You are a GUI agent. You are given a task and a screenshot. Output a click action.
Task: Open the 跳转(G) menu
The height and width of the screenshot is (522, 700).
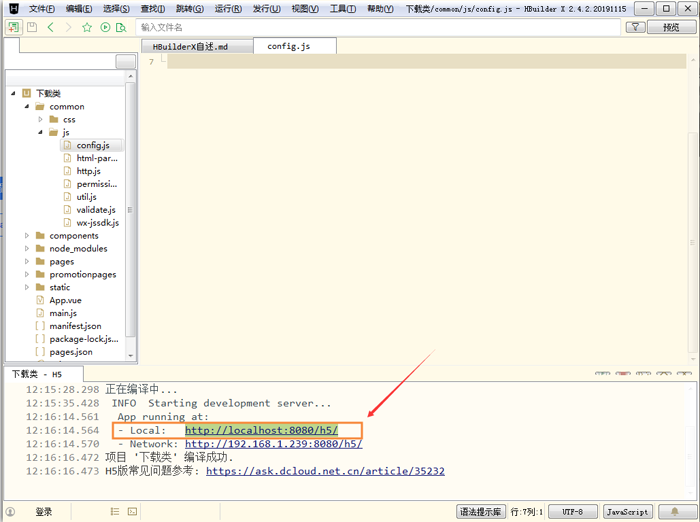190,9
